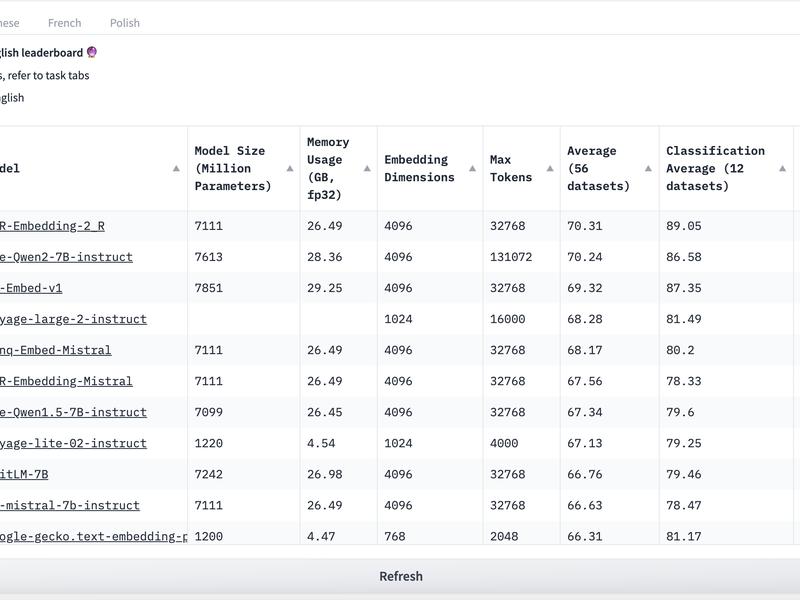Screen dimensions: 800x600
Task: Sort by Model Size column arrow
Action: coord(290,168)
